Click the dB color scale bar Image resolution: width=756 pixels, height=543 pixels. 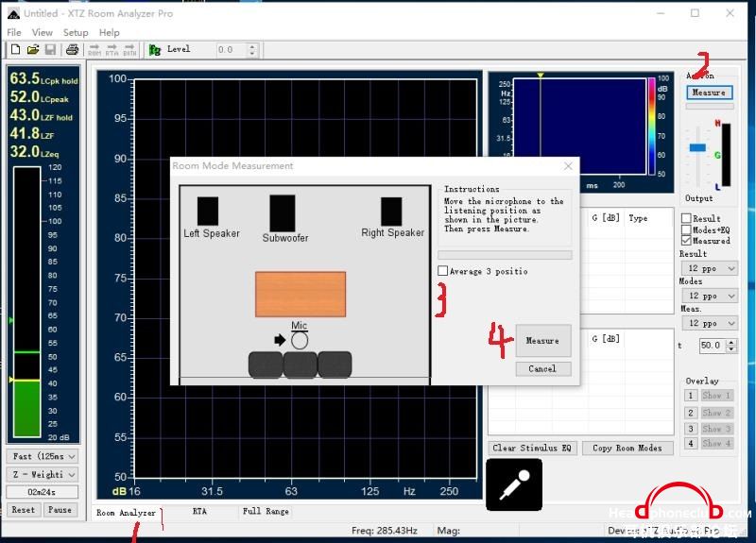(x=651, y=127)
